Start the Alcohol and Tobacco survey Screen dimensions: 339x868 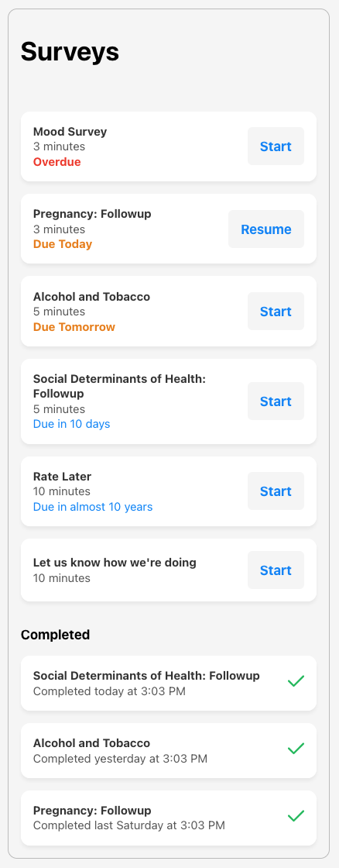pyautogui.click(x=276, y=311)
